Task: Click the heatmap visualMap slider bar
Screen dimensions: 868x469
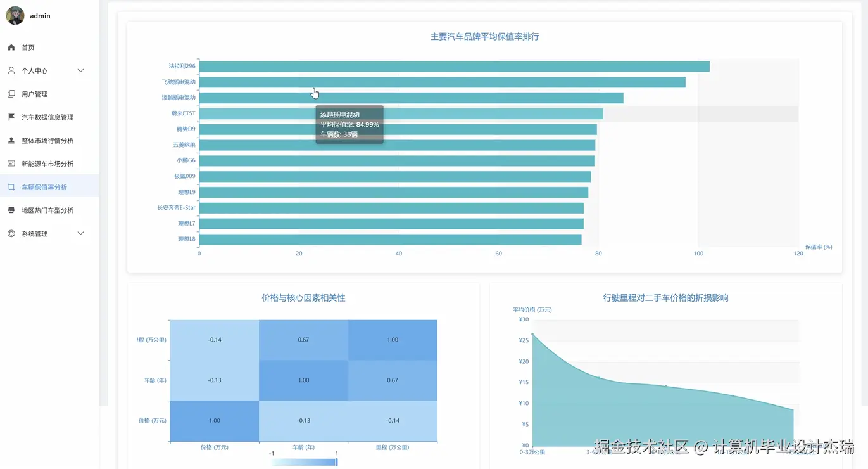Action: click(303, 462)
